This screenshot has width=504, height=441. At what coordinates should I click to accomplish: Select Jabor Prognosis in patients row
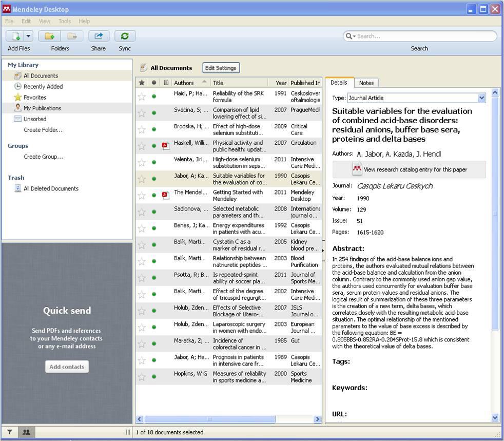[x=228, y=360]
